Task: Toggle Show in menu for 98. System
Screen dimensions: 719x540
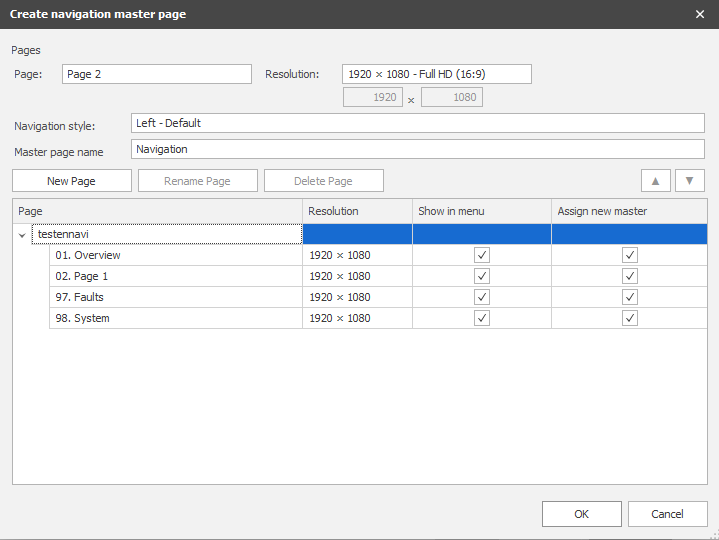Action: coord(481,318)
